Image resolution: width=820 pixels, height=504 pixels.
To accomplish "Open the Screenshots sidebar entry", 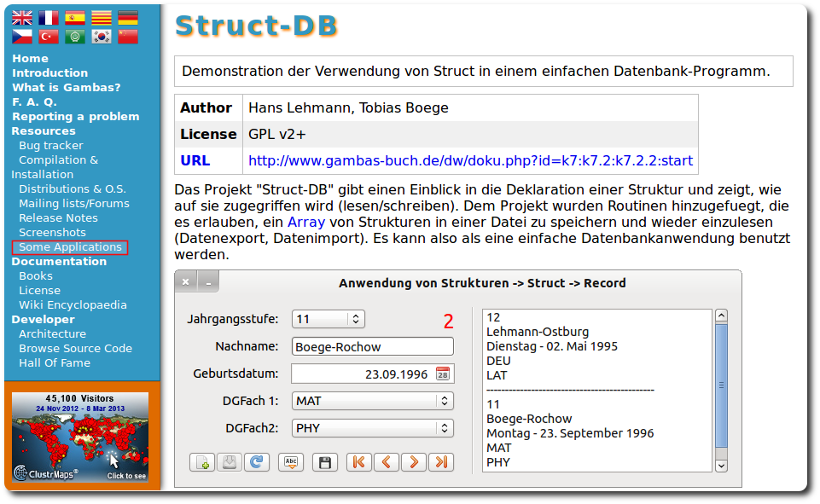I will [x=52, y=232].
